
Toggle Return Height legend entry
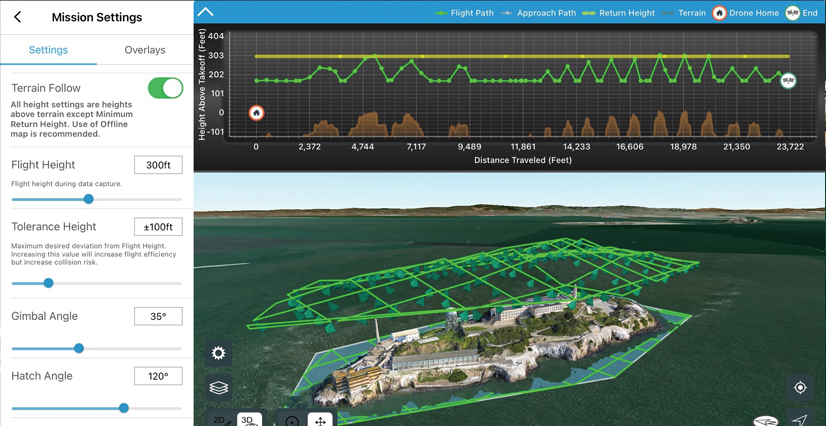click(618, 13)
